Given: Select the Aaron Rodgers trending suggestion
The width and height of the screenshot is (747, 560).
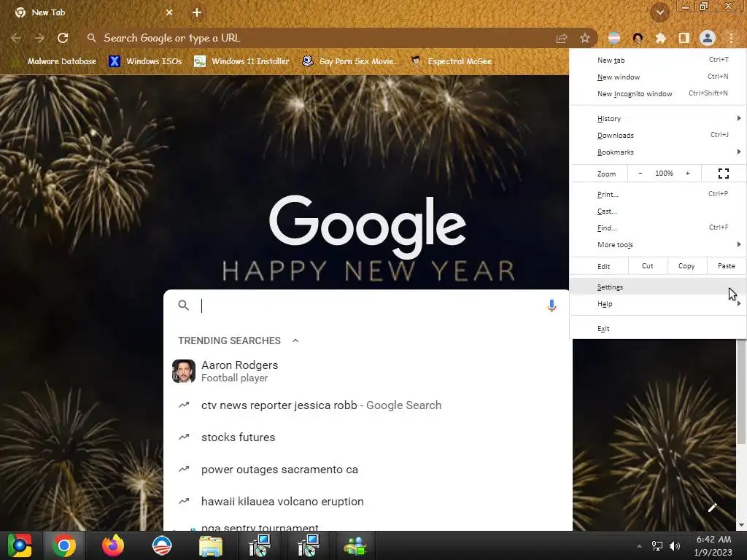Looking at the screenshot, I should coord(368,371).
